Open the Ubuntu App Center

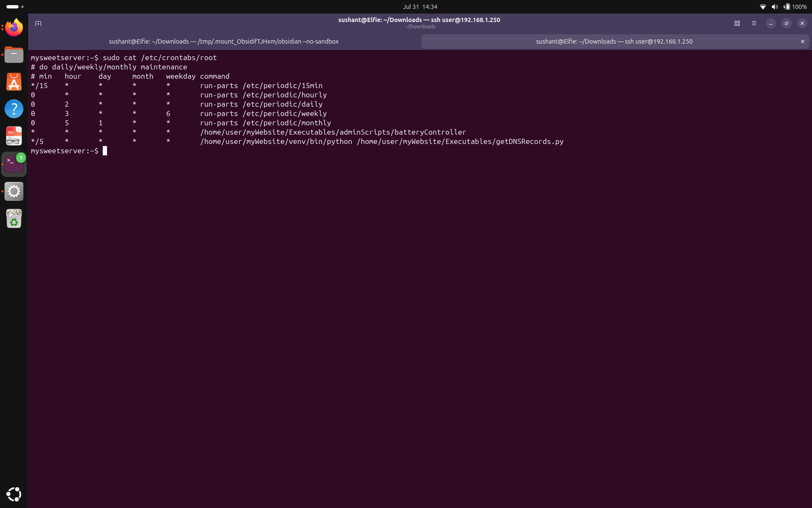[x=14, y=82]
